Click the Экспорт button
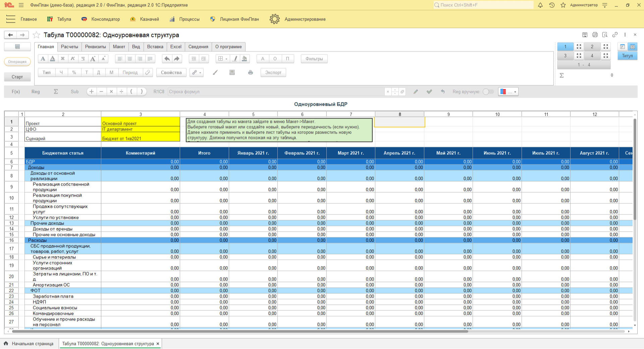Viewport: 644px width, 349px height. click(273, 72)
